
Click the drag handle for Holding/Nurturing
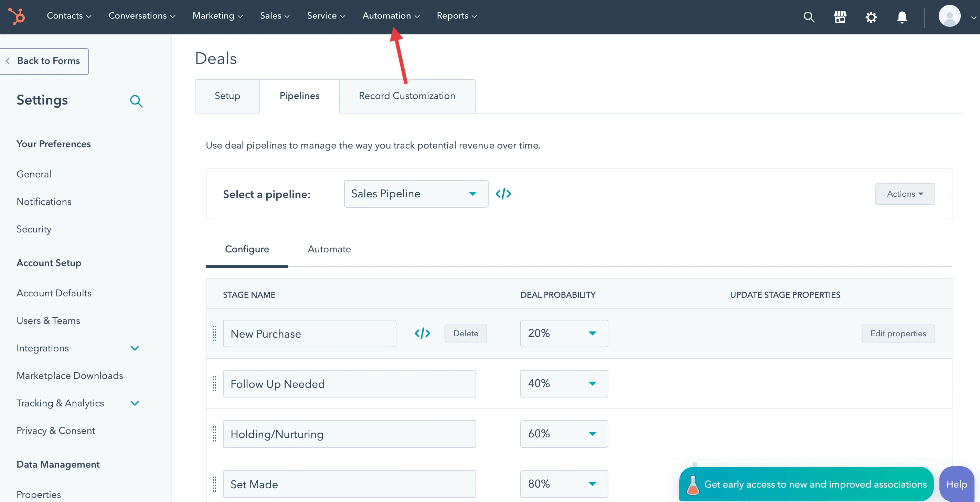tap(214, 434)
